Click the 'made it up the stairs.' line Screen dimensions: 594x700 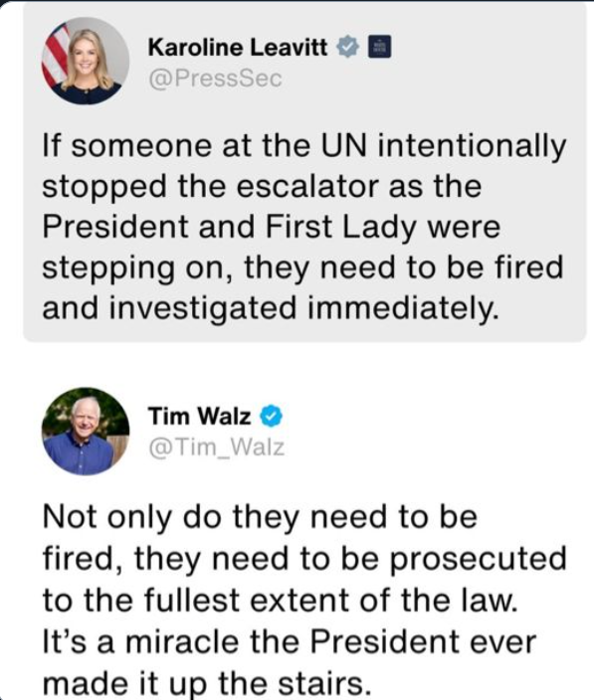coord(207,683)
